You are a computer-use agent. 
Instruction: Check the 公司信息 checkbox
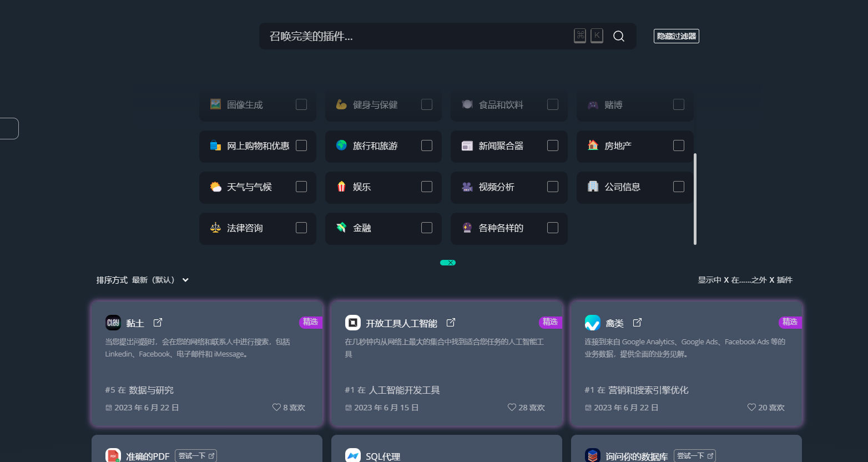click(679, 187)
